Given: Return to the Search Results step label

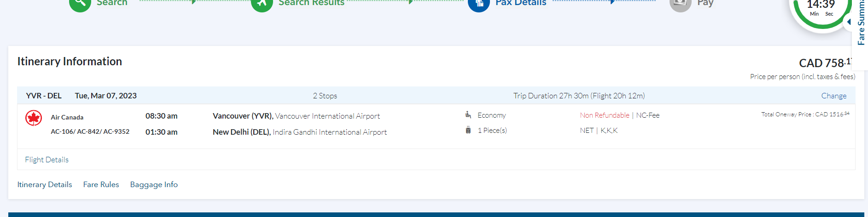Looking at the screenshot, I should pyautogui.click(x=311, y=3).
